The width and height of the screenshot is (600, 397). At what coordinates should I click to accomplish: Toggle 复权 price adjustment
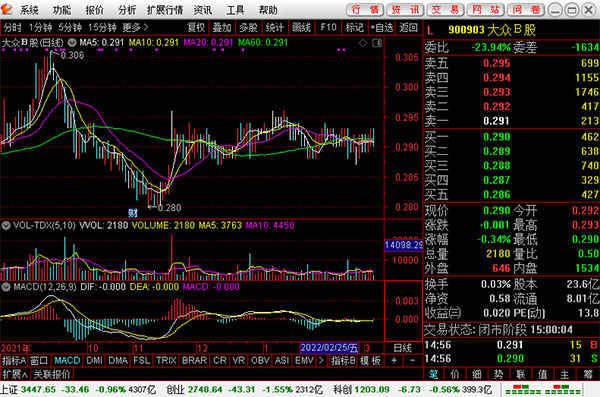click(196, 28)
